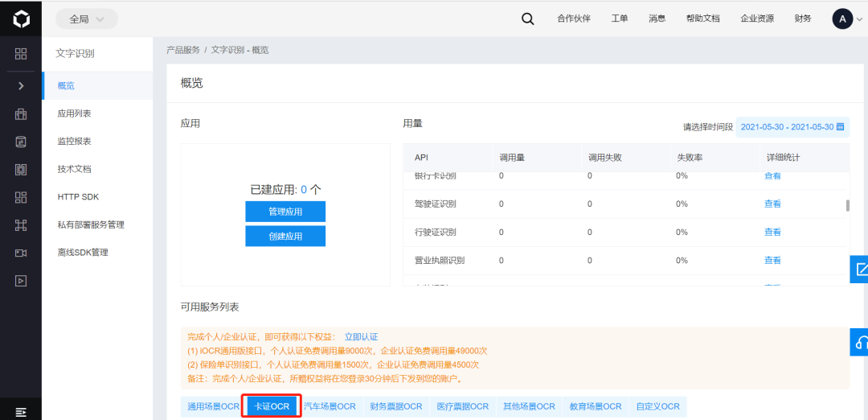Open 财务 in the top bar

point(803,19)
